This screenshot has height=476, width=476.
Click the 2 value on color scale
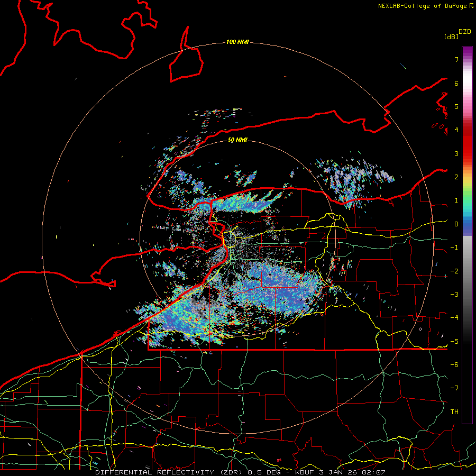pos(456,177)
